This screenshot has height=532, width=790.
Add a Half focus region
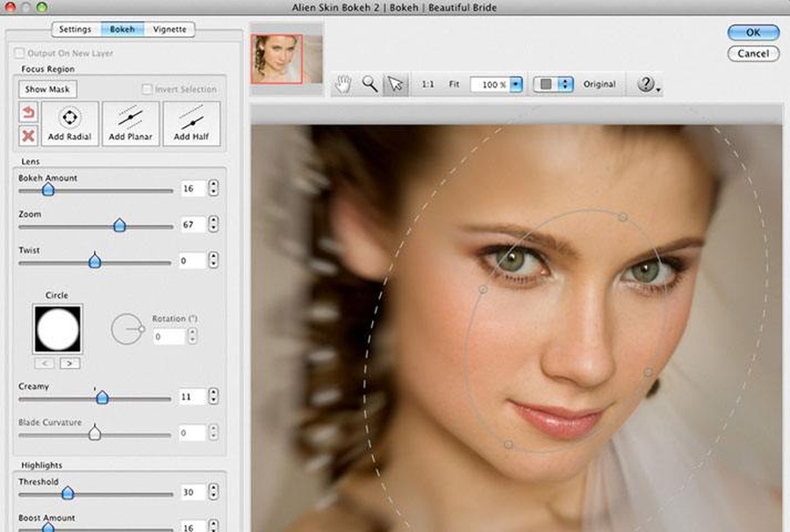pyautogui.click(x=191, y=124)
